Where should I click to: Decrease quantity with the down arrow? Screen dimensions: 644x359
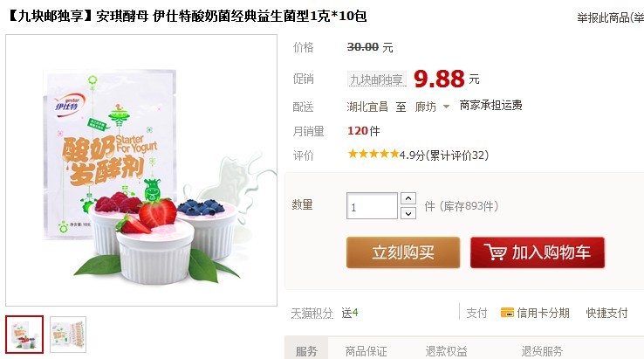click(408, 213)
